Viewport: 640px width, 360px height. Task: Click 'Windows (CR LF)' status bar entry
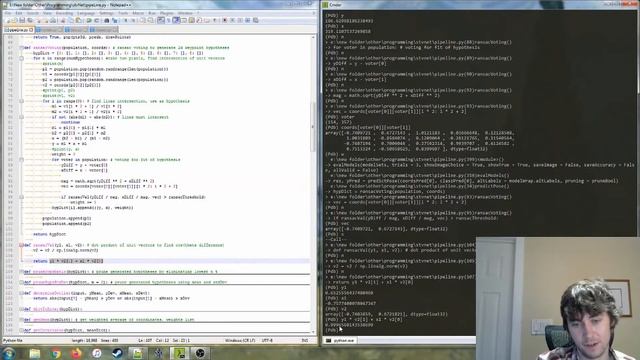click(240, 340)
